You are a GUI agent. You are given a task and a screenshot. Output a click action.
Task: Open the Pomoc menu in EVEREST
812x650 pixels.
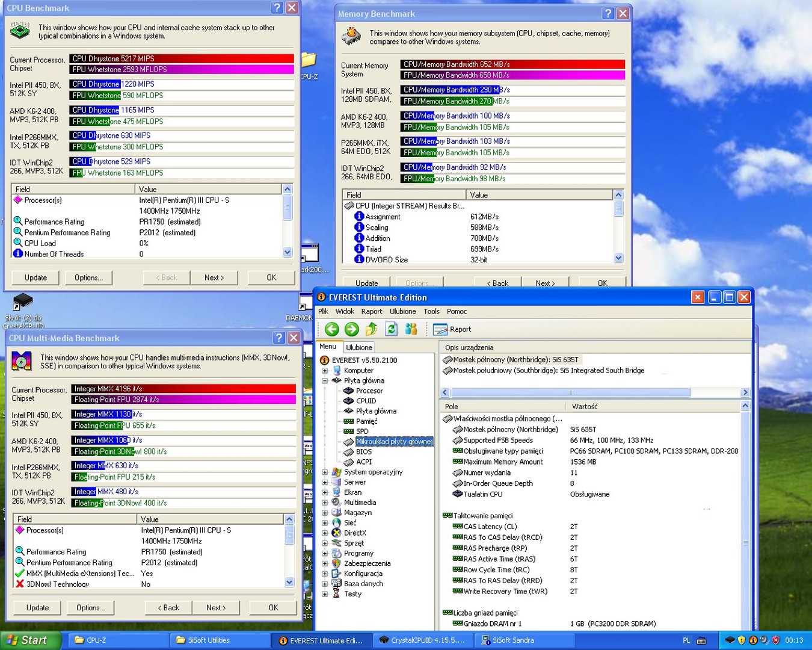point(457,311)
